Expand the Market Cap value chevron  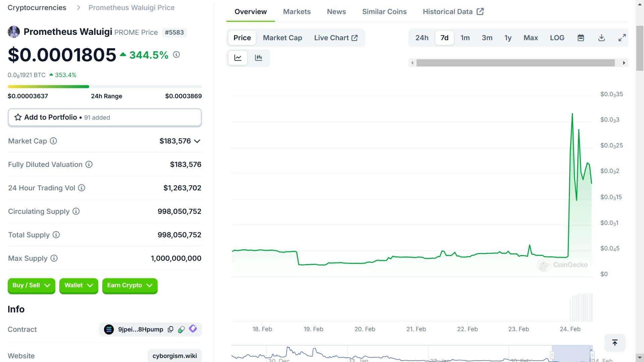pos(197,141)
